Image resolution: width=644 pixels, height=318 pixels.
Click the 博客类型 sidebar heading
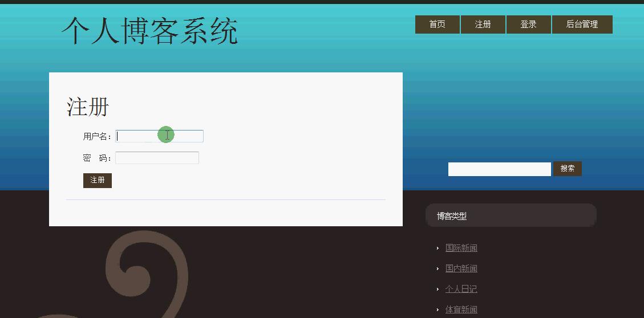pos(452,216)
